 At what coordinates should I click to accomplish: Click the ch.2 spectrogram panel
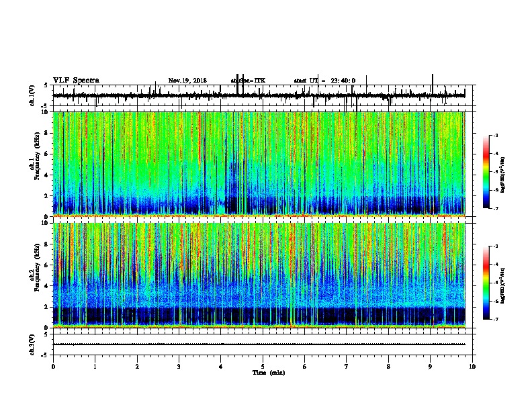click(x=259, y=275)
